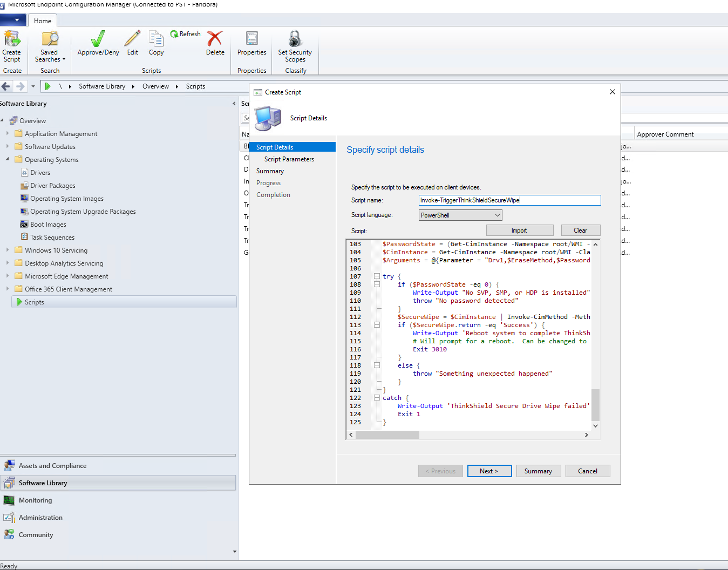Click Overview in the breadcrumb
The width and height of the screenshot is (728, 570).
click(x=155, y=86)
